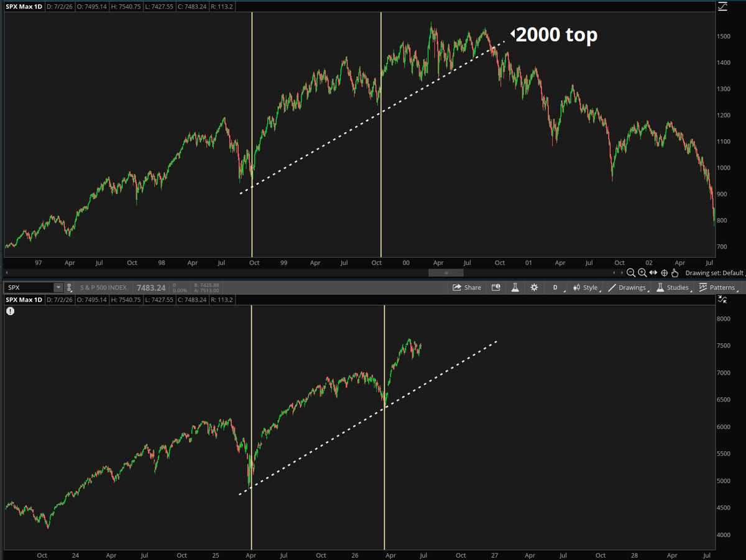Click 'S & P 500 INDEX' description label
This screenshot has width=746, height=560.
pyautogui.click(x=103, y=288)
